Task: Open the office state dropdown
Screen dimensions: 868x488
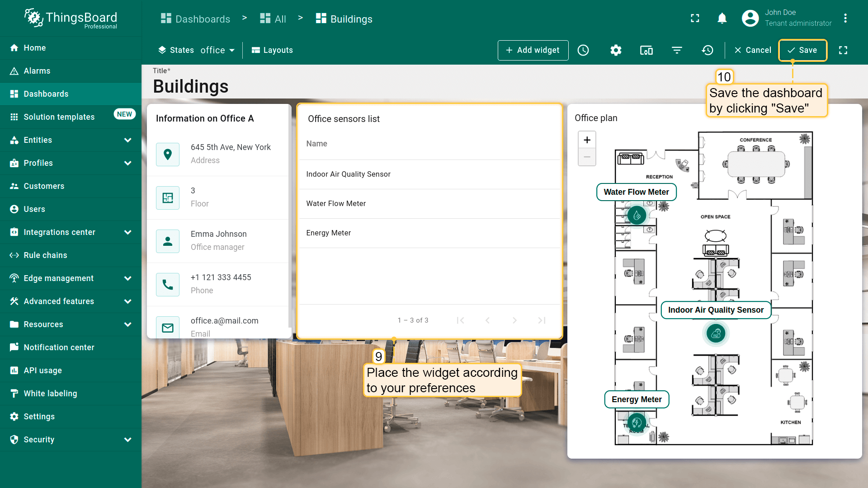Action: (217, 50)
